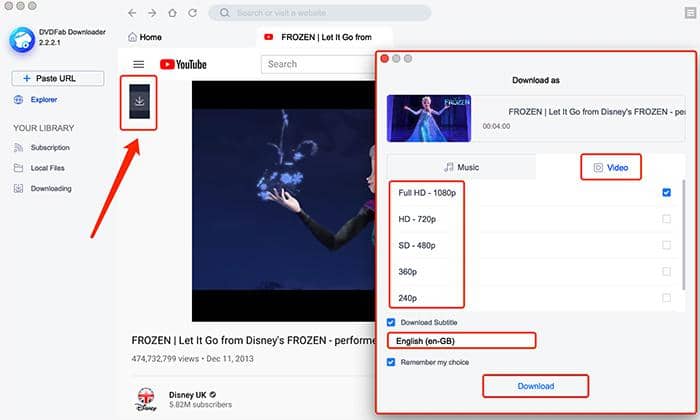Close the Download as dialog

(384, 59)
